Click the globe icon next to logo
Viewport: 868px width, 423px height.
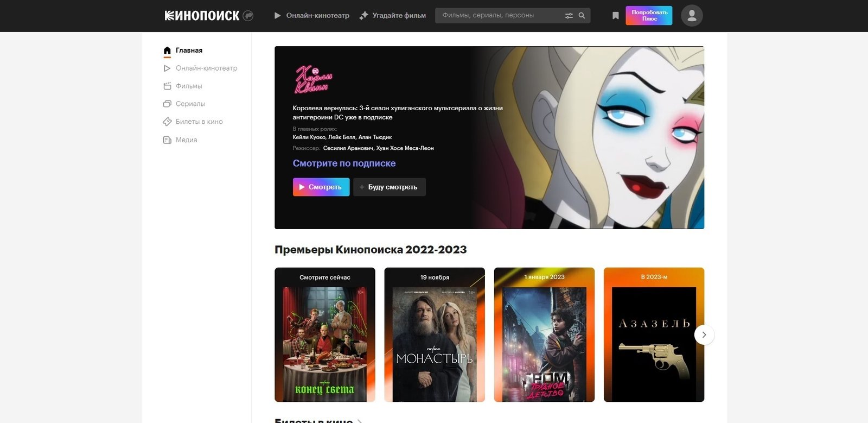[x=248, y=16]
